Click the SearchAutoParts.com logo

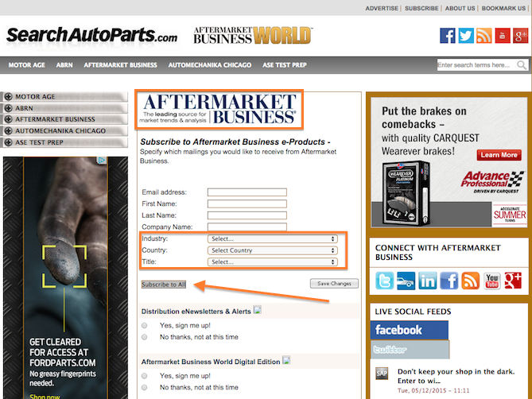click(x=92, y=36)
